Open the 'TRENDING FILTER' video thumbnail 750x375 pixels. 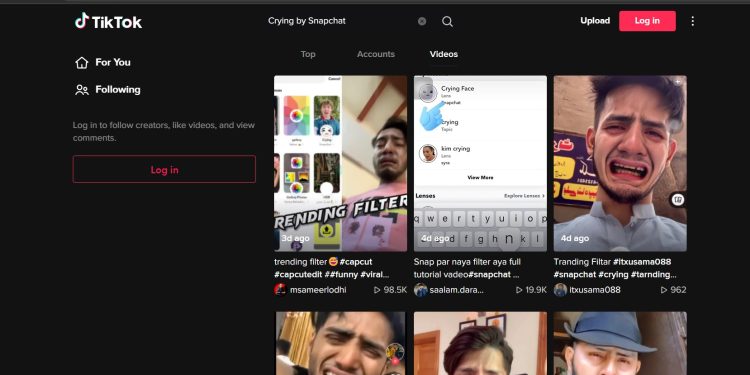(x=341, y=164)
